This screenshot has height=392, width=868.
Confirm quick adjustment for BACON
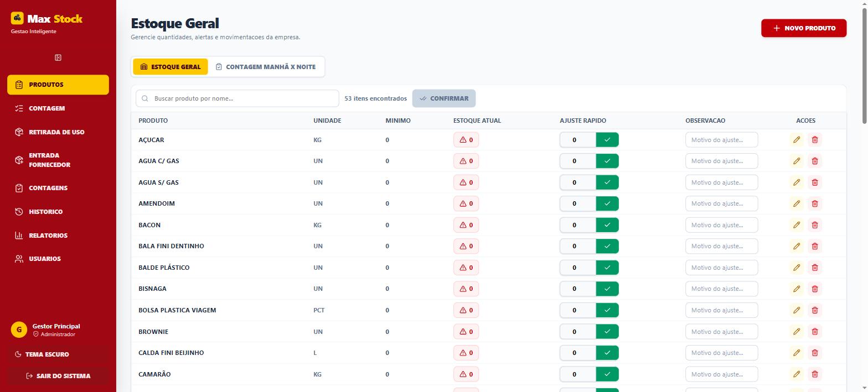coord(607,225)
